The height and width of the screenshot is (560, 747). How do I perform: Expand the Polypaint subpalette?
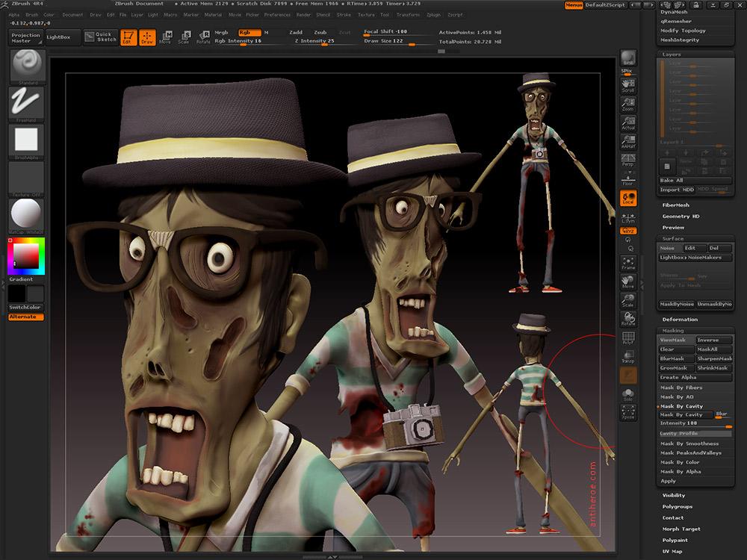tap(675, 540)
